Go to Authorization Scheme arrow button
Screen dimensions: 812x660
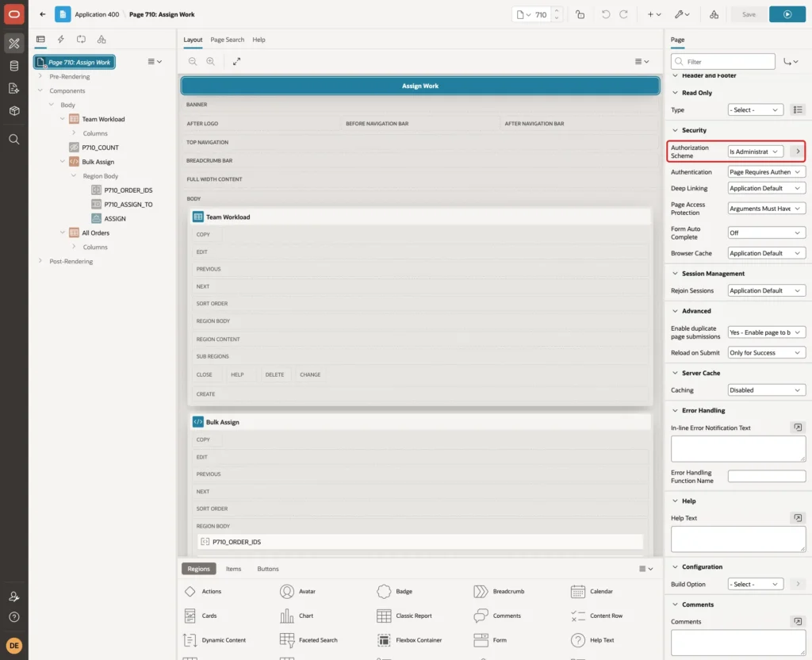point(798,152)
